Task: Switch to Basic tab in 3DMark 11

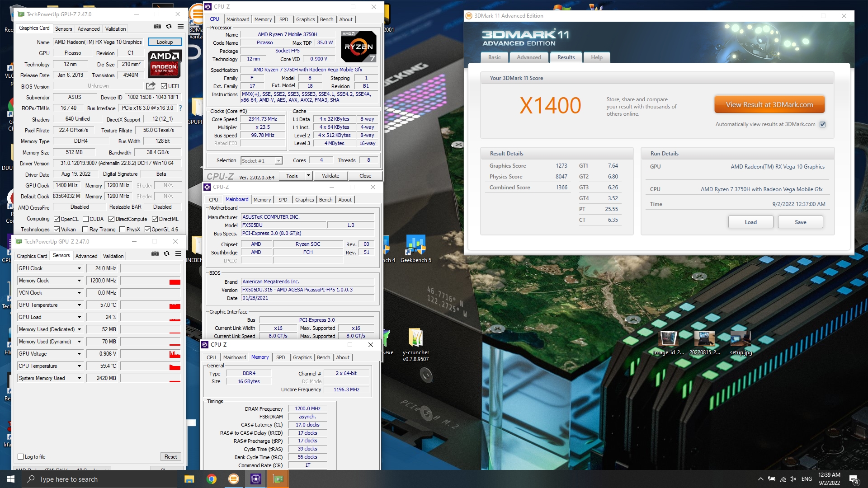Action: (x=494, y=57)
